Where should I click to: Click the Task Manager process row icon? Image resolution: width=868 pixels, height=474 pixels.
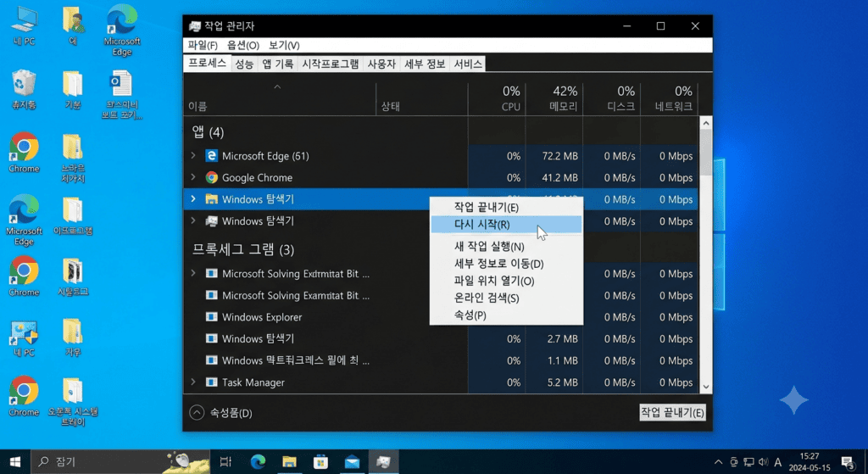(211, 382)
